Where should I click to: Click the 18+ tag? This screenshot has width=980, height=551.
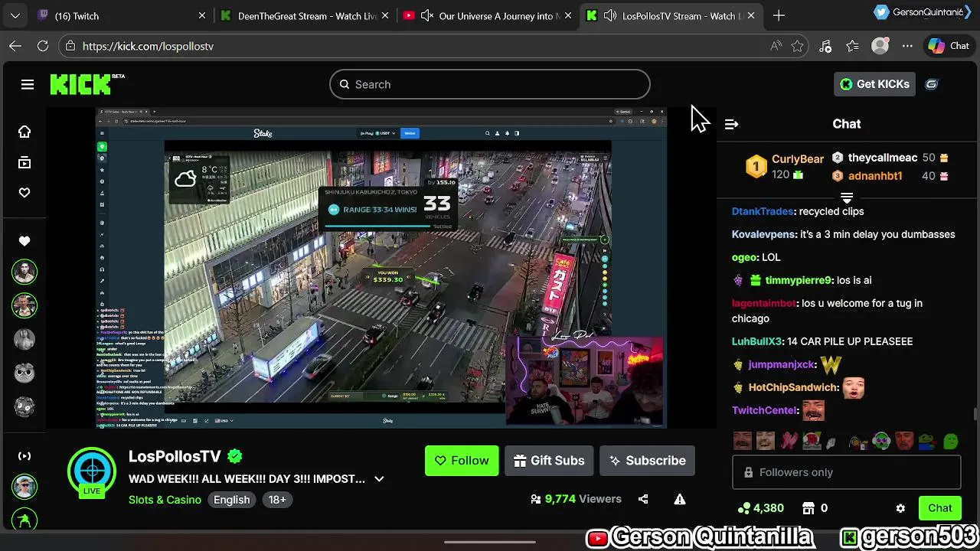(277, 500)
